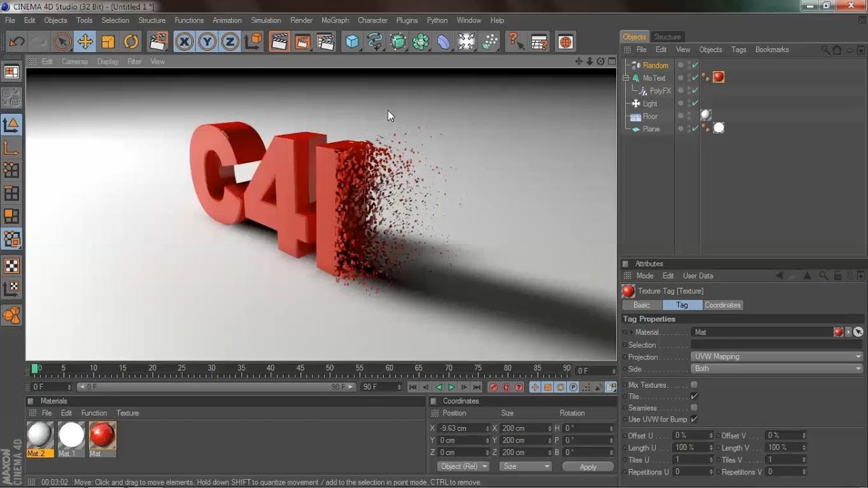The height and width of the screenshot is (488, 868).
Task: Open the render settings icon
Action: [326, 42]
